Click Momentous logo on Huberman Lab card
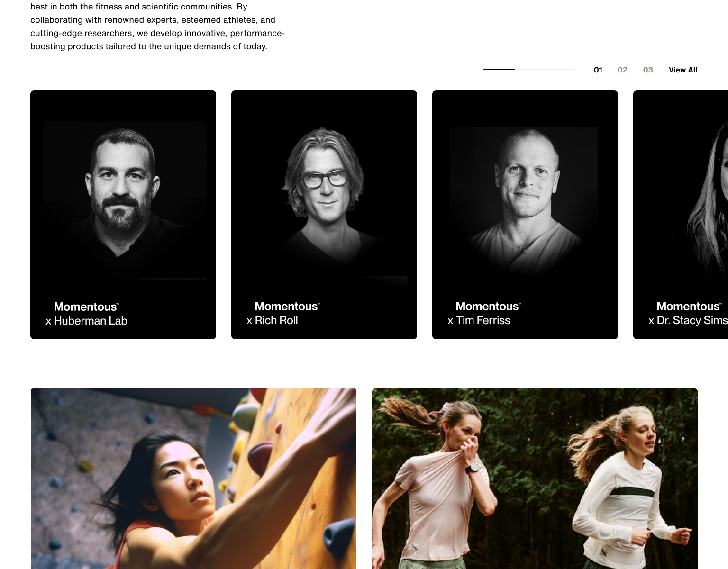The height and width of the screenshot is (569, 728). [86, 307]
